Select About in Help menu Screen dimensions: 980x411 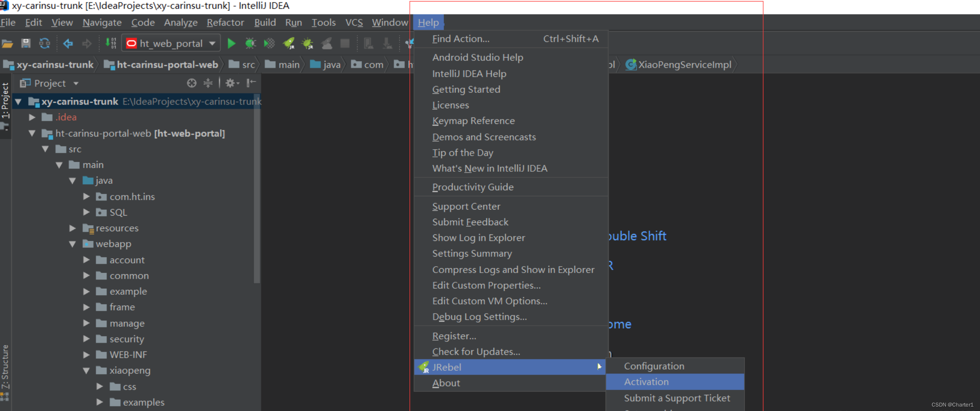coord(510,383)
